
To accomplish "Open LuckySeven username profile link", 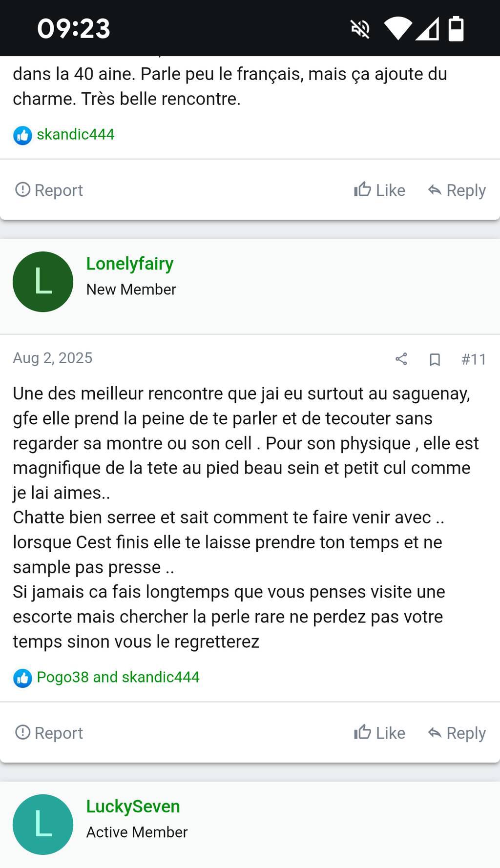I will [x=133, y=806].
